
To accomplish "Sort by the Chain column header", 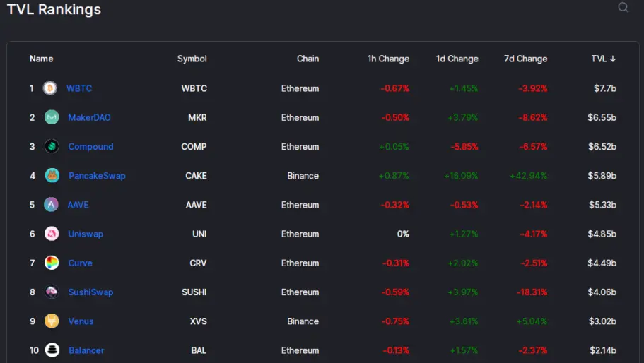I will [x=308, y=59].
